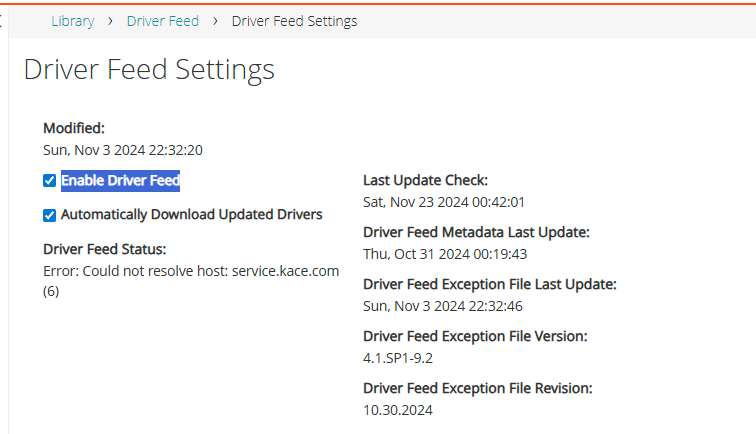Image resolution: width=756 pixels, height=434 pixels.
Task: Click the chevron after Driver Feed breadcrumb
Action: point(215,21)
